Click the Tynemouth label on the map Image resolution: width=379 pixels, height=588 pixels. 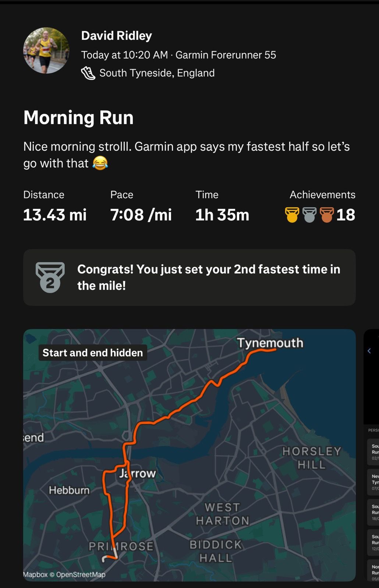270,343
